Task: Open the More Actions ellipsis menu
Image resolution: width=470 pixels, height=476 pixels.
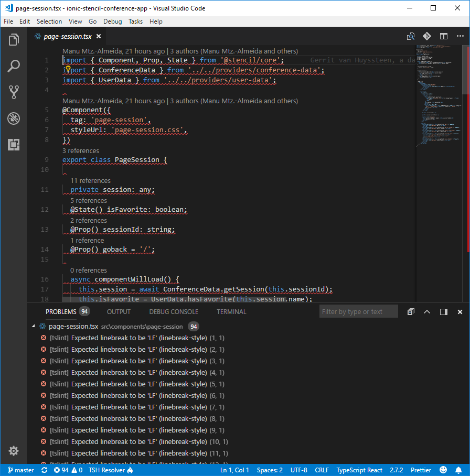Action: [x=460, y=36]
